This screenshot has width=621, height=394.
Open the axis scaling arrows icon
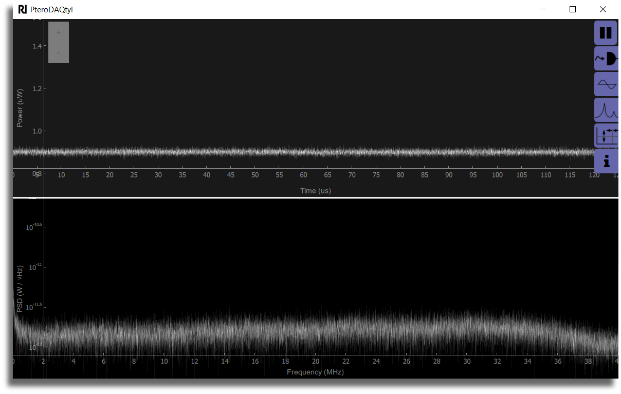pos(606,136)
